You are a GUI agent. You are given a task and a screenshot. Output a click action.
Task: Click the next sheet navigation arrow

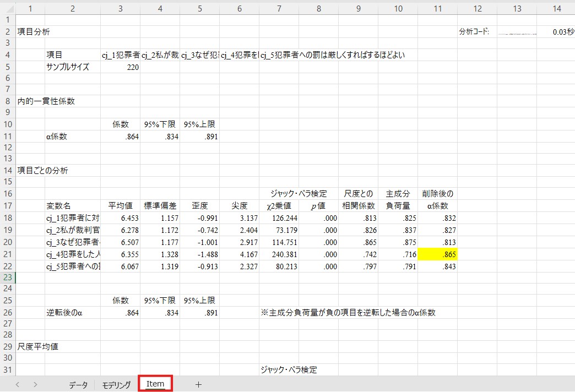pyautogui.click(x=36, y=385)
